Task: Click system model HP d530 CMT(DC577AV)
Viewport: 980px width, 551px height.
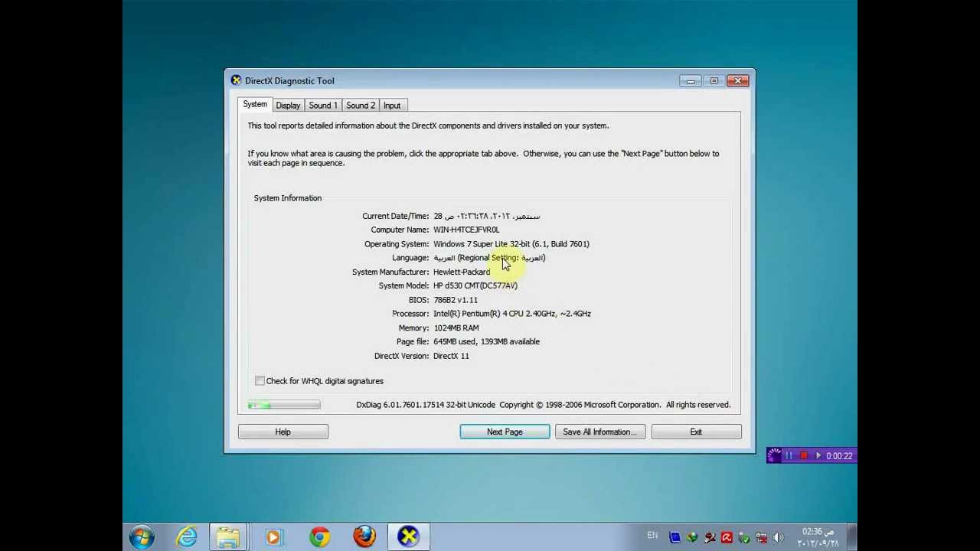Action: pos(475,285)
